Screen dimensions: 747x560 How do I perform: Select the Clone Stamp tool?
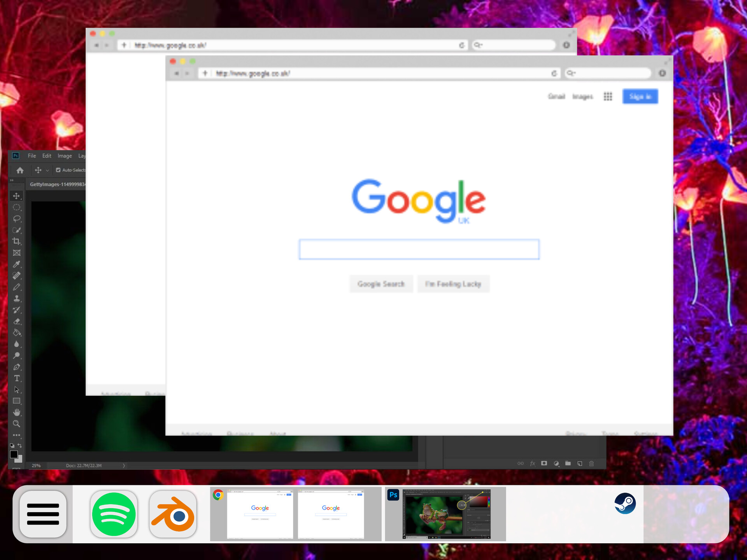(x=17, y=298)
